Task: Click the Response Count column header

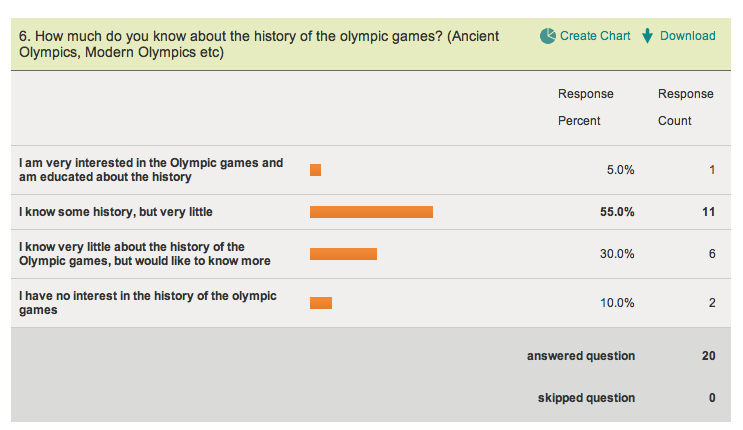Action: (685, 108)
